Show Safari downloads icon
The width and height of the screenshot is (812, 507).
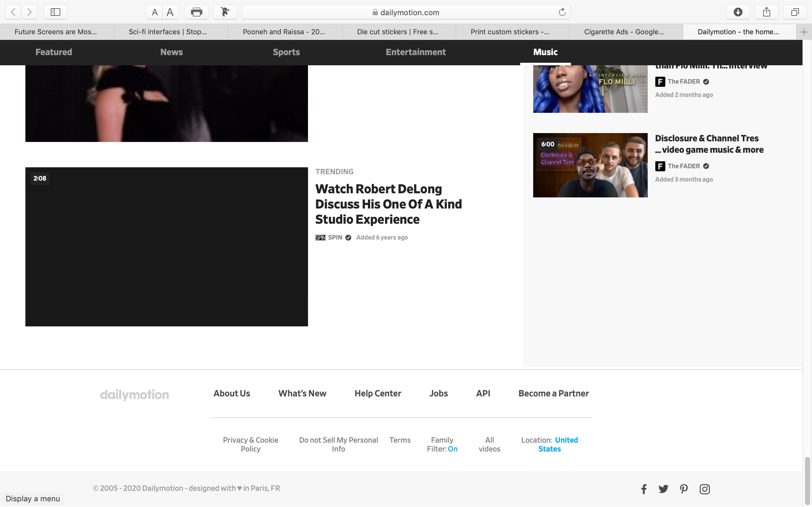point(737,12)
